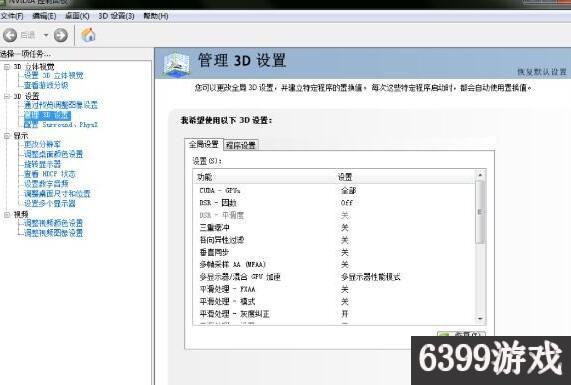Open 配置 Surround、PhysX task
The height and width of the screenshot is (385, 571).
(x=61, y=125)
